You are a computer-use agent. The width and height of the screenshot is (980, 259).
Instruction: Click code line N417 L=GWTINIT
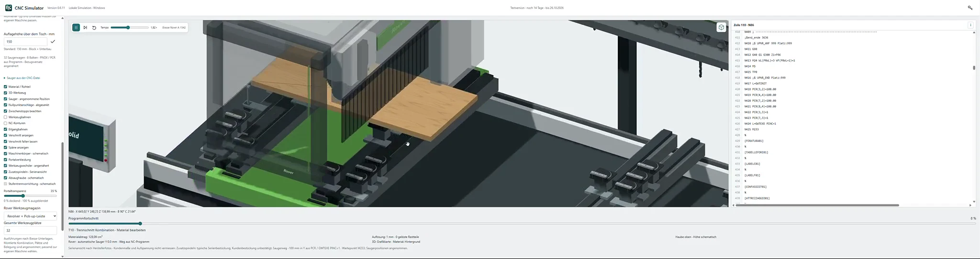click(x=756, y=84)
